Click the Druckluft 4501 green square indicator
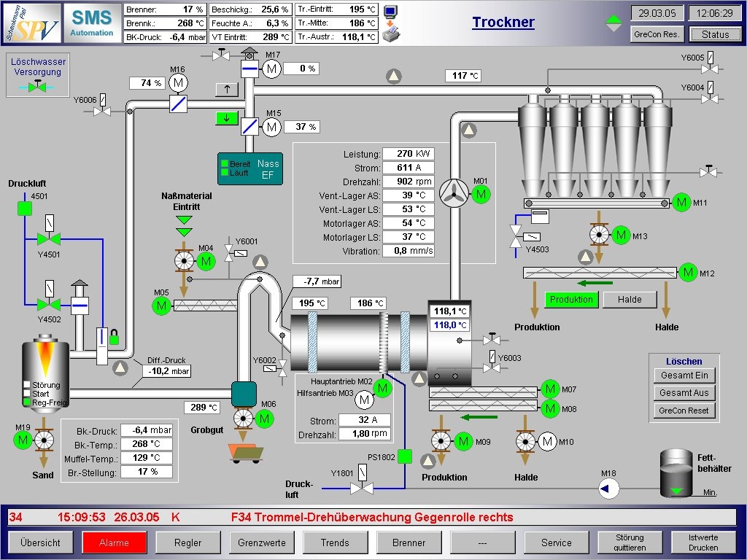The height and width of the screenshot is (560, 747). click(24, 209)
